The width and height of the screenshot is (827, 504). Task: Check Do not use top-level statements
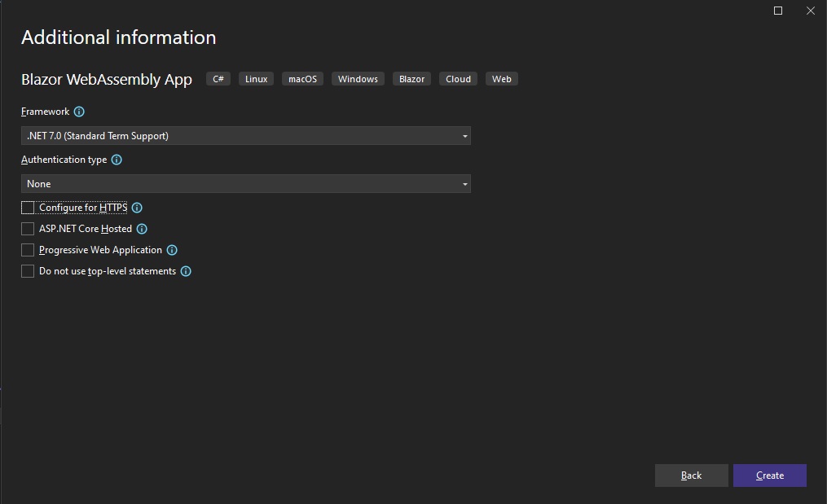click(x=28, y=271)
